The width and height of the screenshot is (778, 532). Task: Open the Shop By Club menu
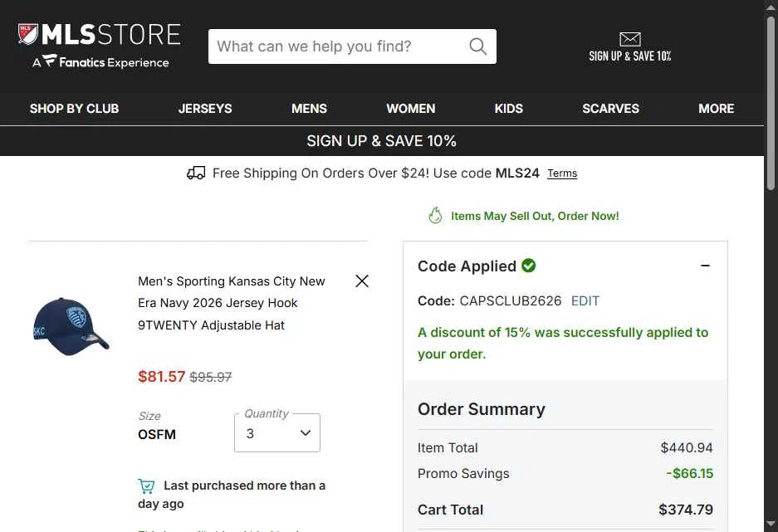(x=75, y=109)
